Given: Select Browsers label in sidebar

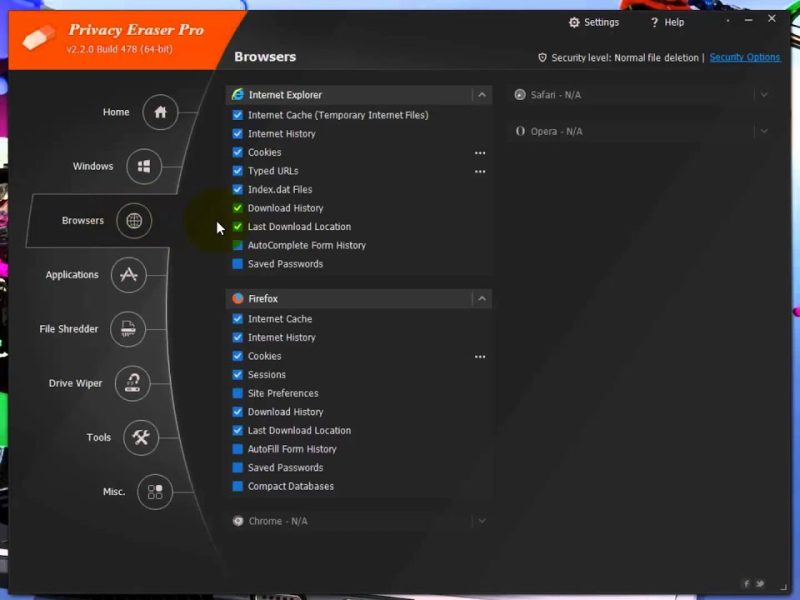Looking at the screenshot, I should 83,220.
